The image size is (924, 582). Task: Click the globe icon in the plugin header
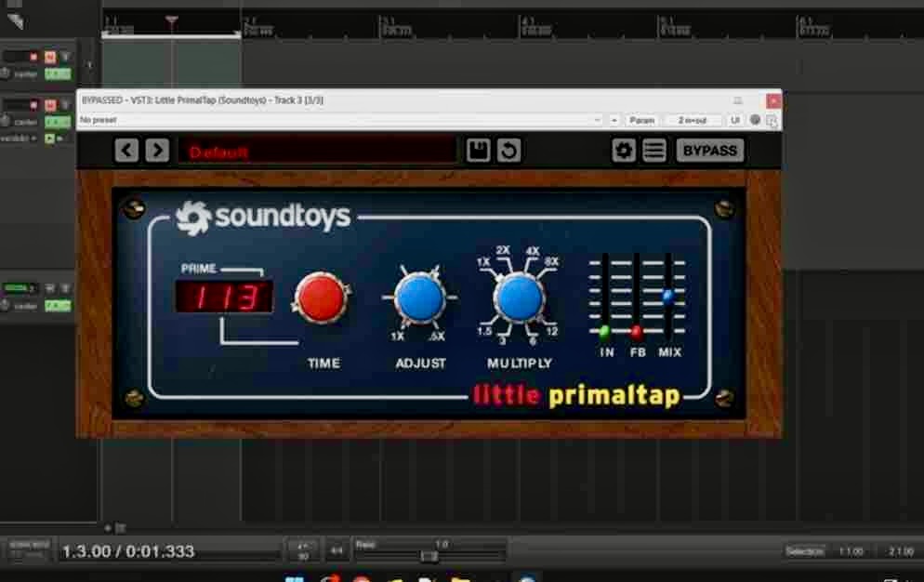(x=754, y=119)
